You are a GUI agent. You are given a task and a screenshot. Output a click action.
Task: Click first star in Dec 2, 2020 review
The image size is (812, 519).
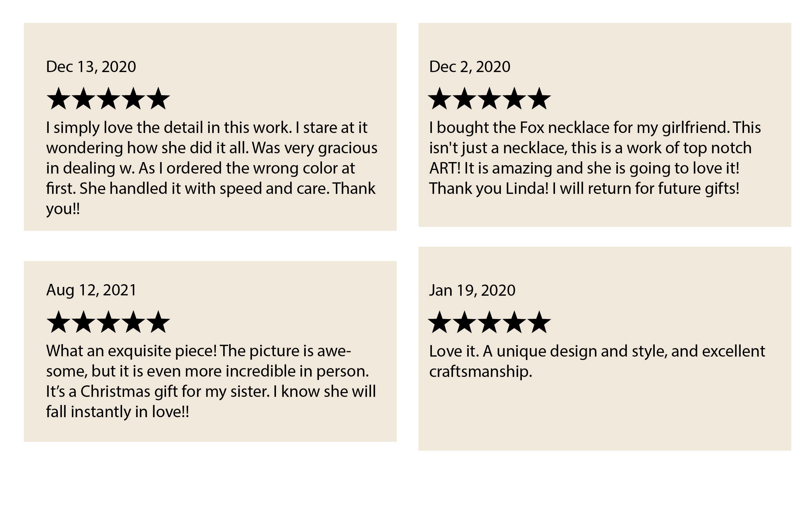pos(440,98)
